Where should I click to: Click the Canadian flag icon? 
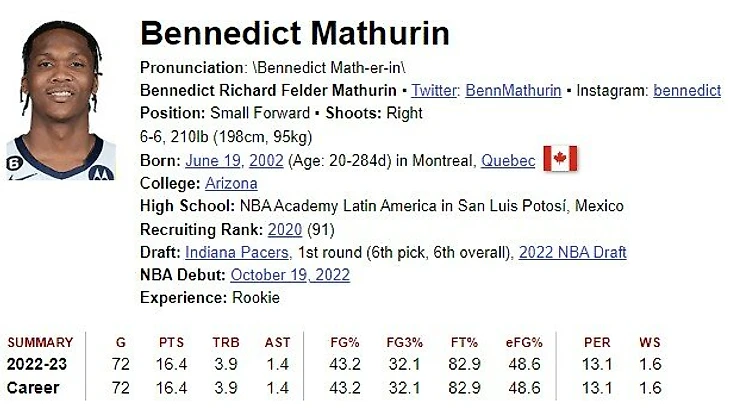pos(560,158)
